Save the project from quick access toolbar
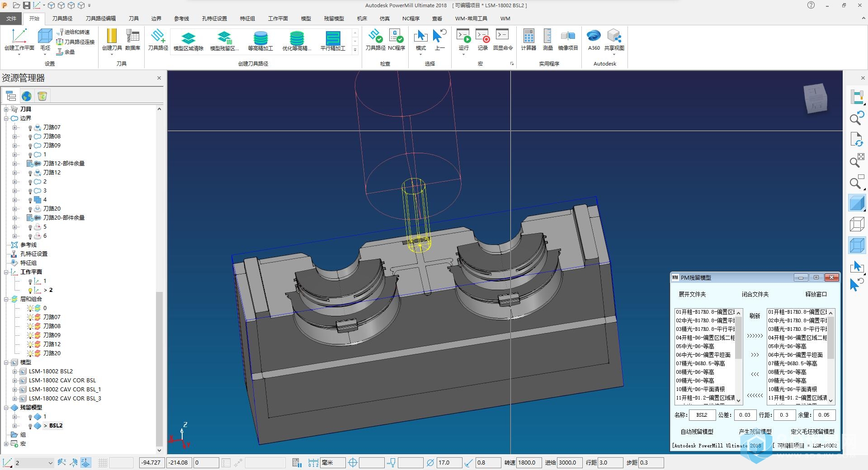Screen dimensions: 868x470 coord(27,5)
